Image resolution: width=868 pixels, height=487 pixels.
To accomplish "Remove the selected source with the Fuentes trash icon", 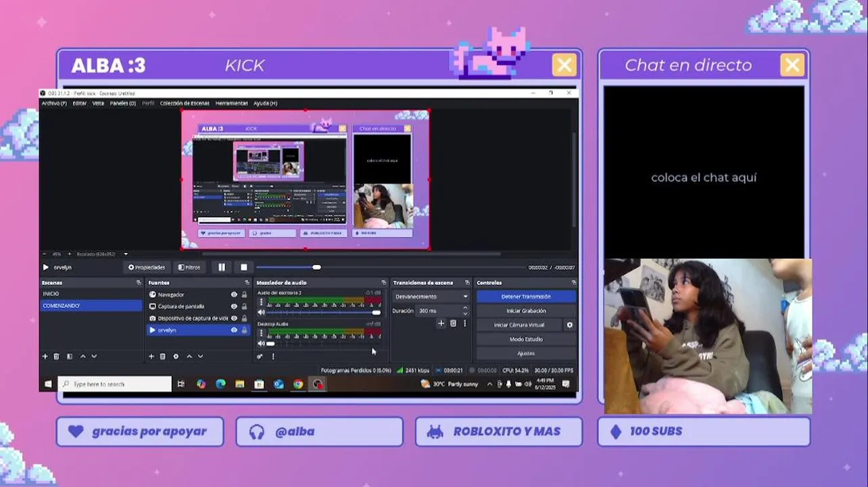I will coord(163,356).
